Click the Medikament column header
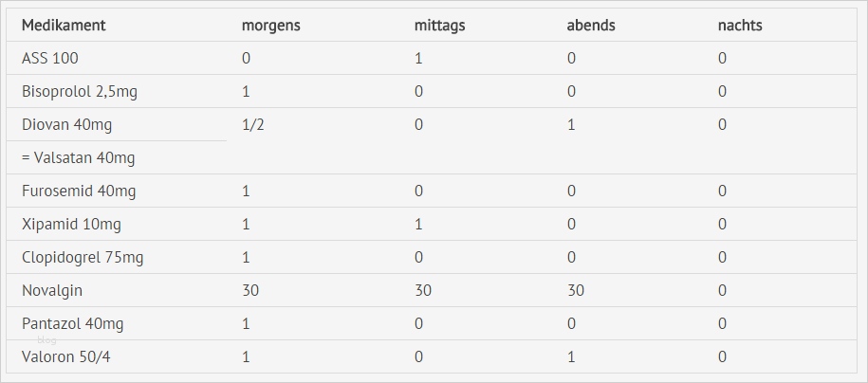This screenshot has height=383, width=868. pos(64,26)
